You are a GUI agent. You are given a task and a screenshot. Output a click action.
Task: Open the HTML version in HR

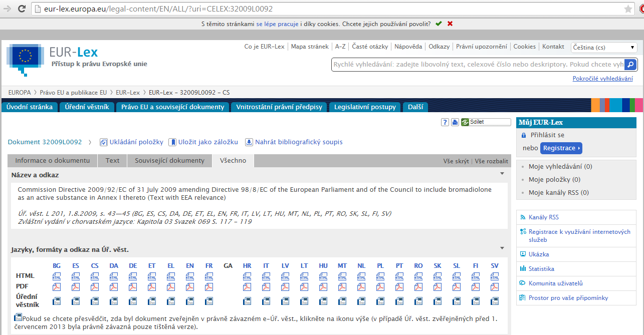pos(247,276)
